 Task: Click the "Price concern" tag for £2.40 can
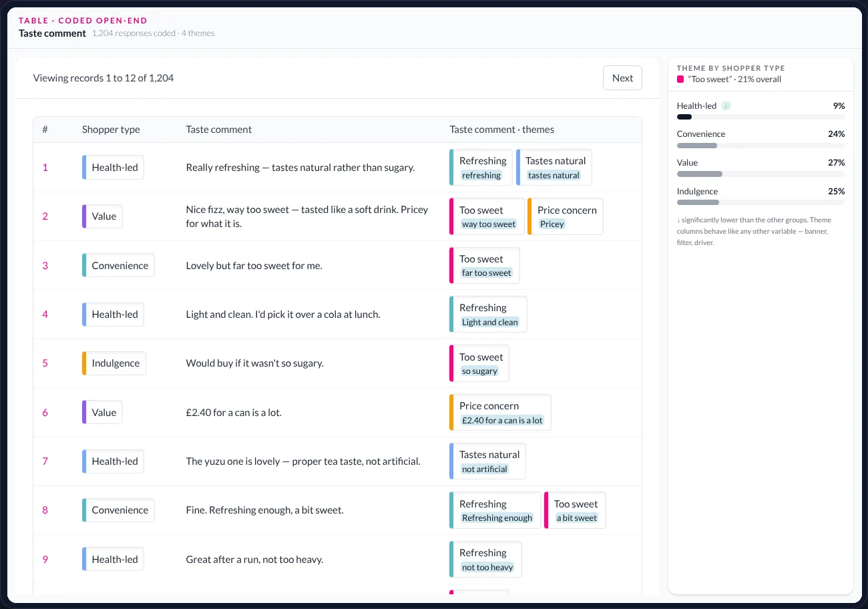point(501,412)
